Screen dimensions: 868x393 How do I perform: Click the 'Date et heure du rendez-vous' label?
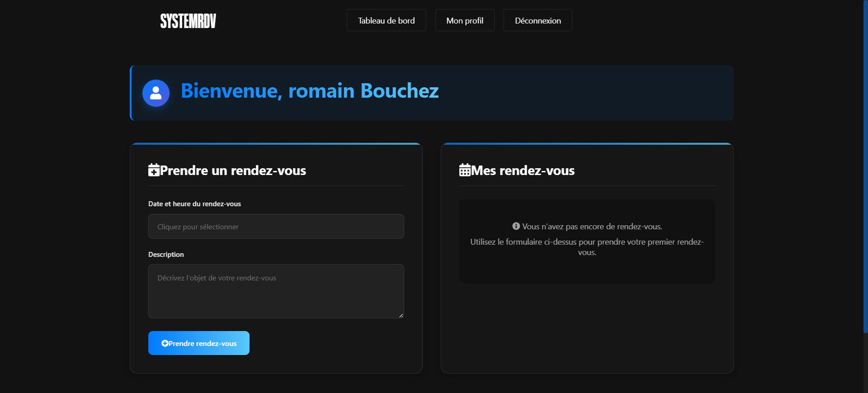[194, 204]
